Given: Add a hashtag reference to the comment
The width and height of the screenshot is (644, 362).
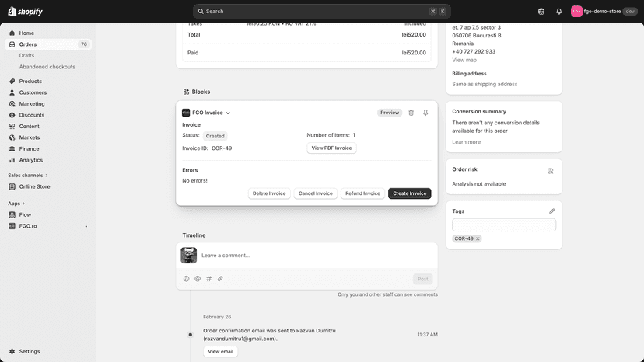Looking at the screenshot, I should [208, 279].
